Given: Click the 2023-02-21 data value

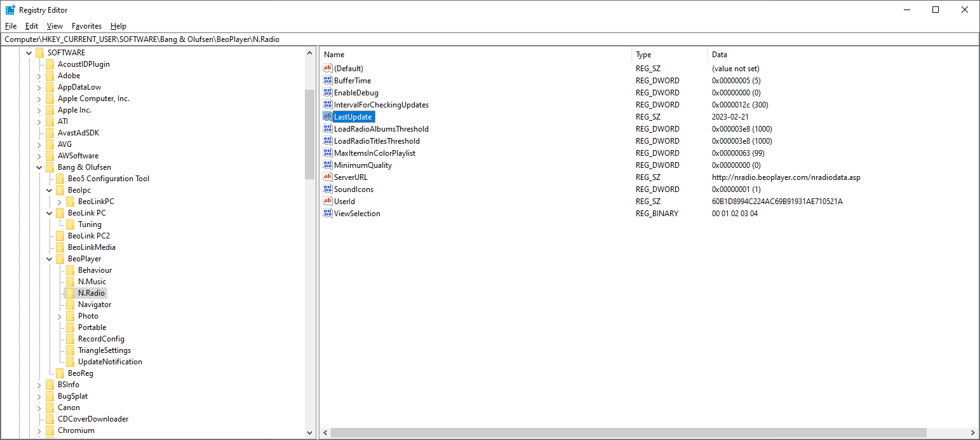Looking at the screenshot, I should tap(731, 117).
